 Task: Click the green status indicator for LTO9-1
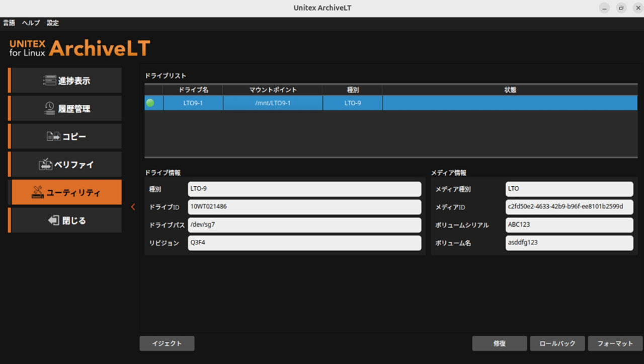[150, 103]
